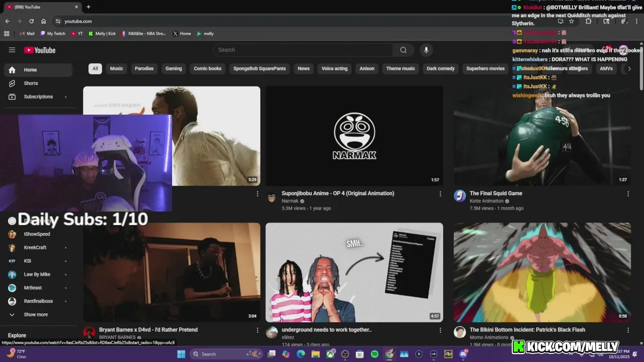Viewport: 644px width, 362px height.
Task: Play Patrick's Black Flash thumbnail
Action: pyautogui.click(x=542, y=272)
